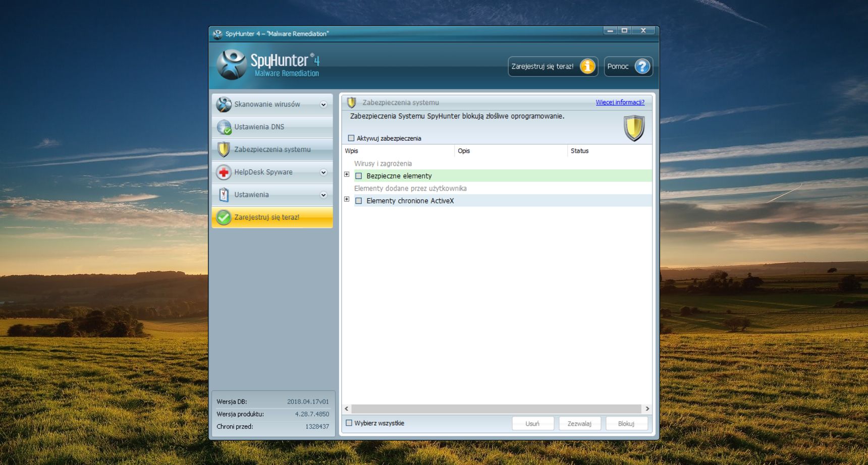Click the Usuń button

[533, 424]
